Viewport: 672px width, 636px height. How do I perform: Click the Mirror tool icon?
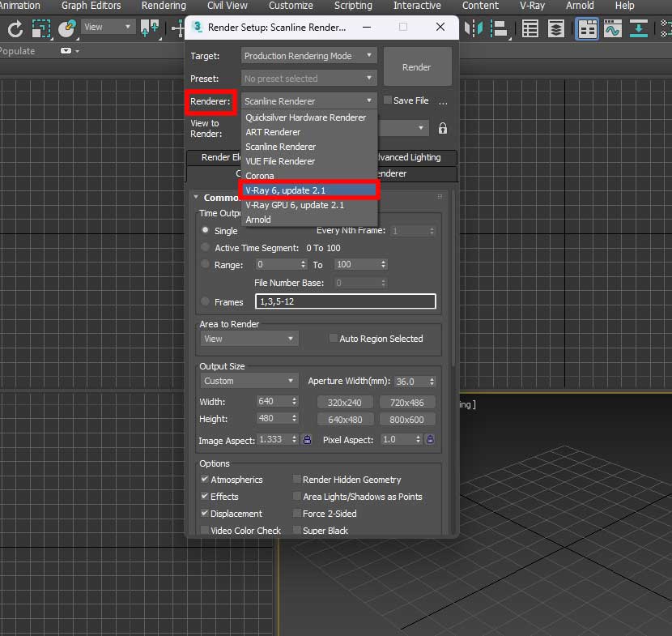pyautogui.click(x=473, y=28)
